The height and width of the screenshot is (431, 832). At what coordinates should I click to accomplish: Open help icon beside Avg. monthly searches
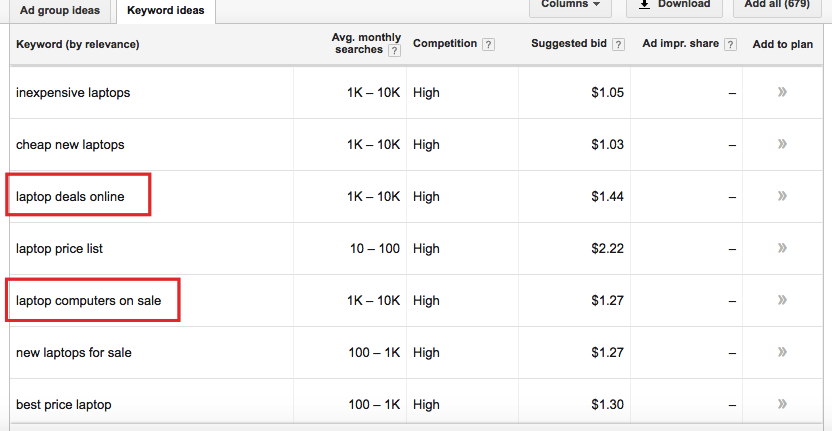tap(394, 51)
